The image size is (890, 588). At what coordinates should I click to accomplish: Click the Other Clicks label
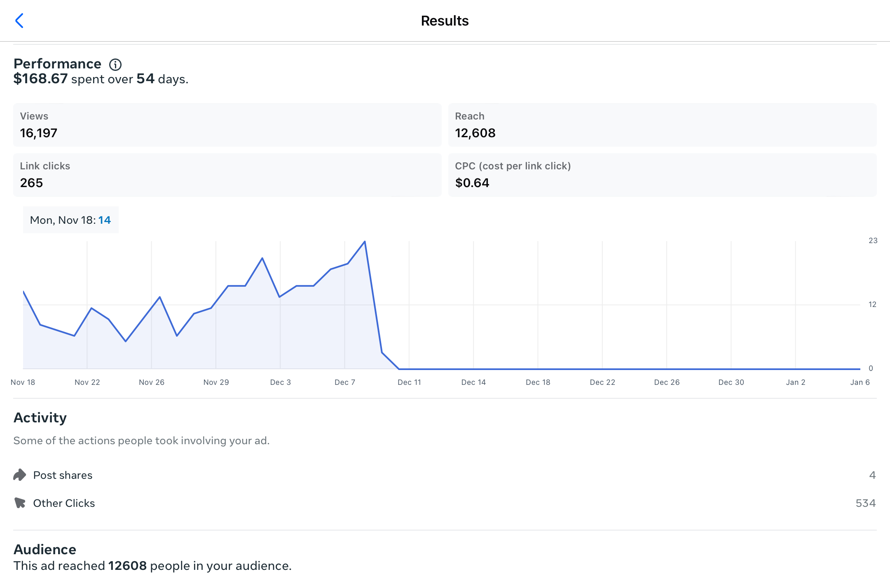(64, 503)
